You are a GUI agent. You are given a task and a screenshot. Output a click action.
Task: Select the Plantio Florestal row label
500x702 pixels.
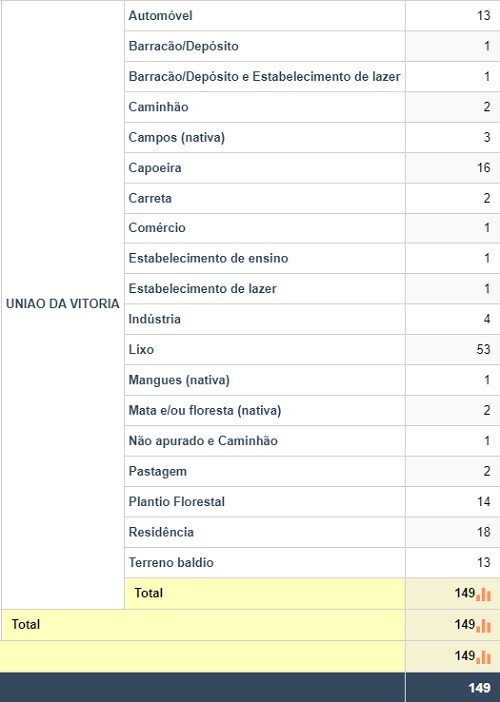(176, 501)
